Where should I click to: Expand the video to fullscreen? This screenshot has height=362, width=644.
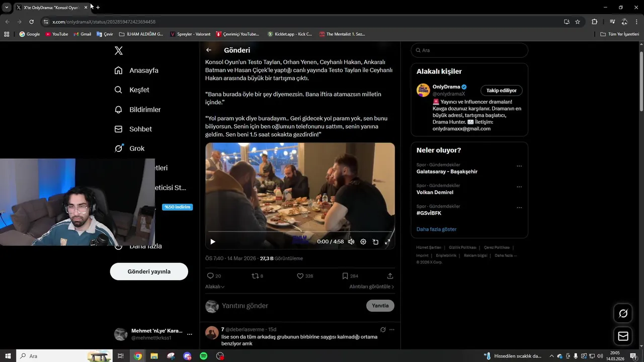[387, 242]
